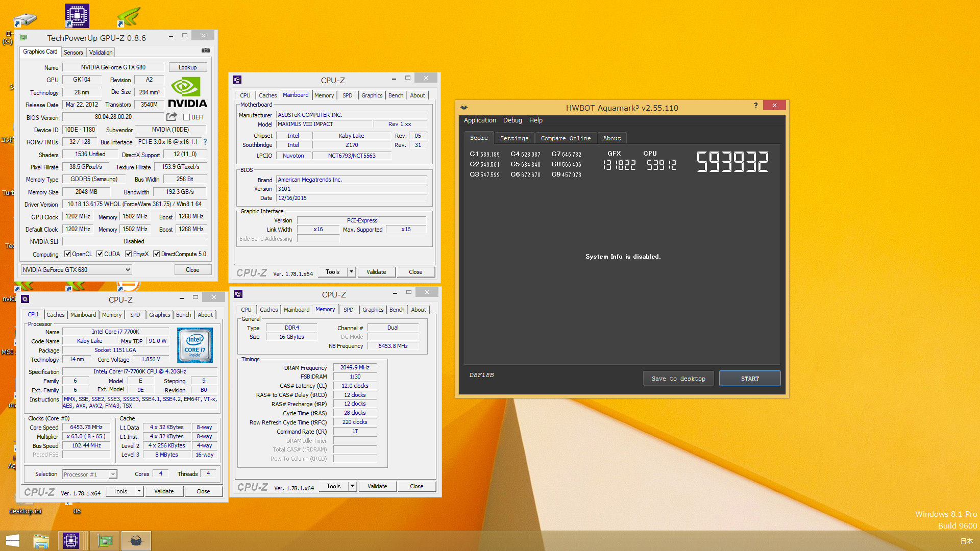Click the Close button in GPU-Z
The height and width of the screenshot is (551, 980).
click(x=192, y=270)
